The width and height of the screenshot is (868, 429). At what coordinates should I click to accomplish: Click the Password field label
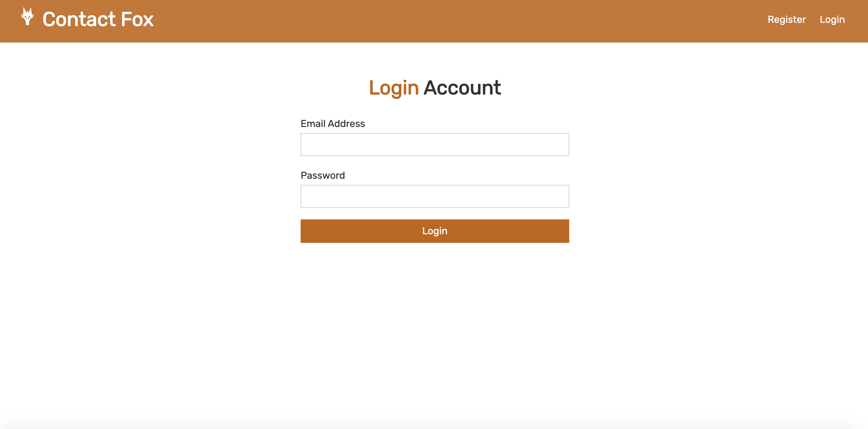click(322, 175)
